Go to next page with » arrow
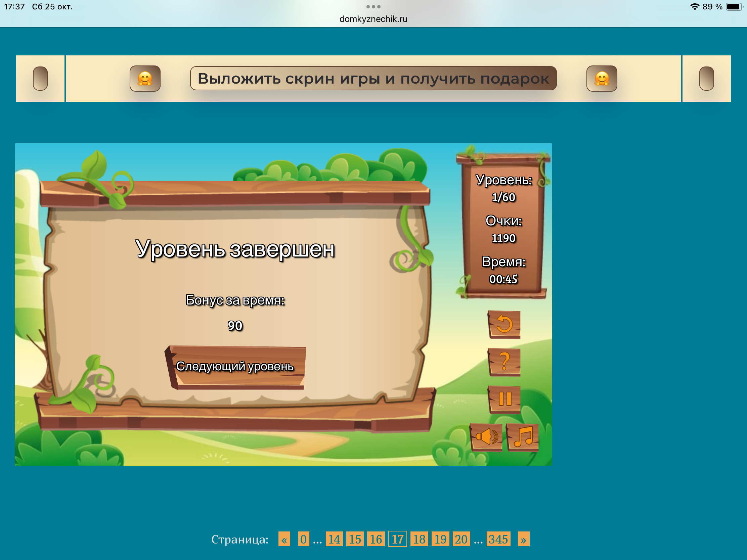The height and width of the screenshot is (560, 747). (523, 539)
